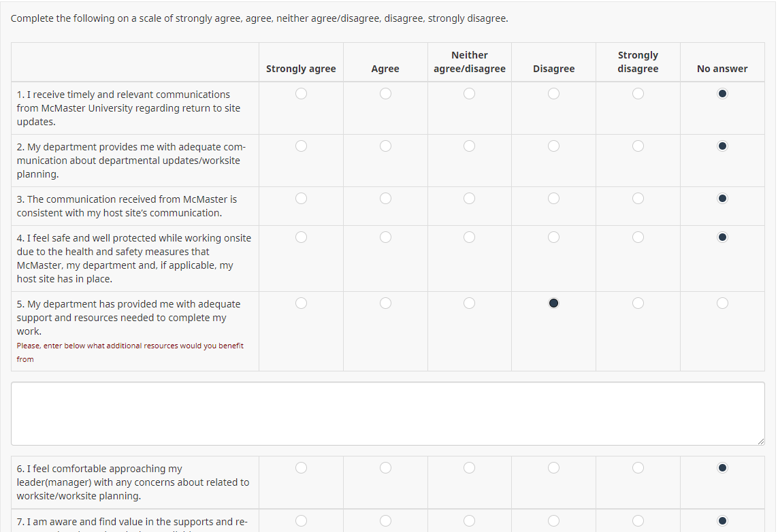
Task: Choose Disagree for question 2
Action: coord(553,146)
